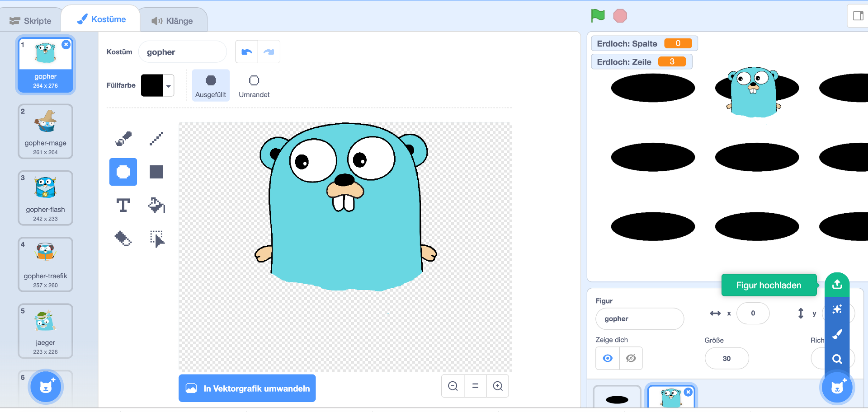Choose the Ausgefüllt filled mode
The height and width of the screenshot is (412, 868).
coord(211,85)
